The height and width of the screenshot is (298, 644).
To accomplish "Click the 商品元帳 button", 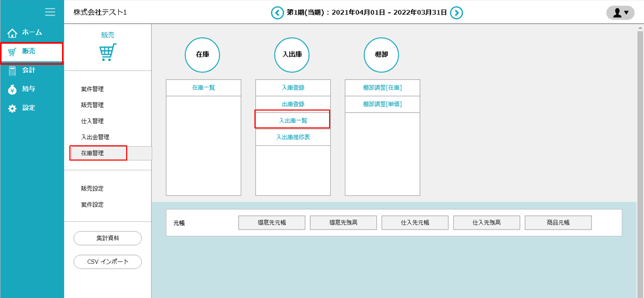I will [558, 223].
